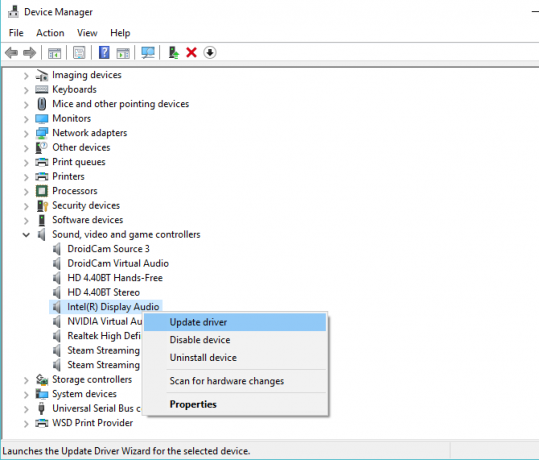
Task: Click the Other devices unknown-device icon
Action: (x=42, y=147)
